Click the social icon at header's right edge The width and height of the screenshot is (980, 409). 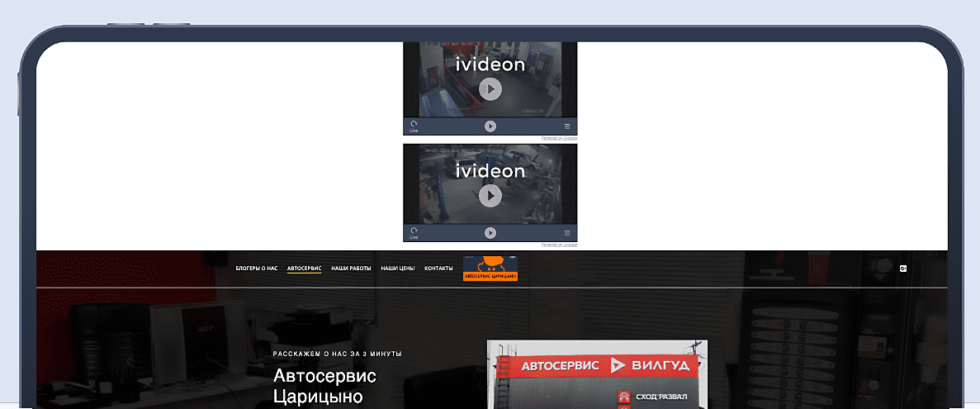[903, 269]
